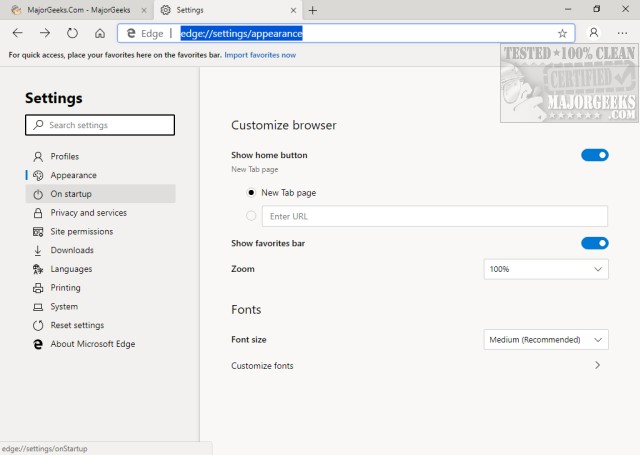Open the home page via home icon
This screenshot has width=640, height=455.
[x=100, y=33]
